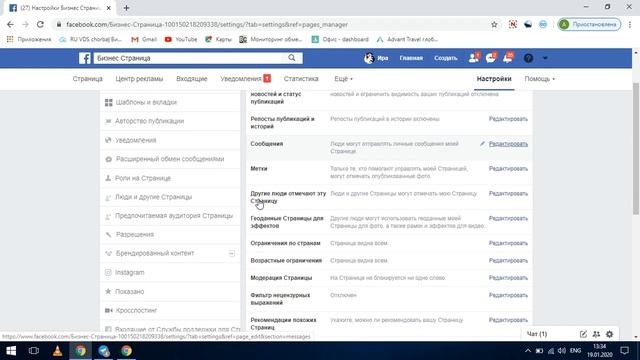Select Шаблоны и вкладки in sidebar
Viewport: 640px width, 360px height.
170,102
